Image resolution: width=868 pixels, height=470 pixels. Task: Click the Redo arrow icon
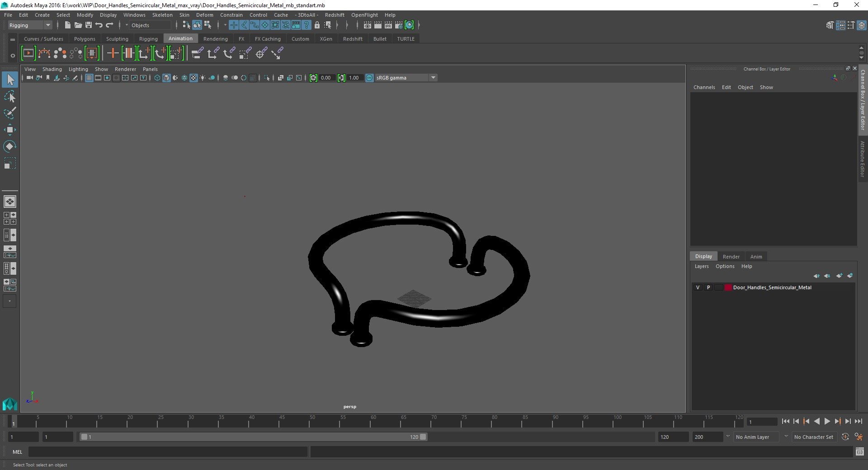[x=109, y=25]
